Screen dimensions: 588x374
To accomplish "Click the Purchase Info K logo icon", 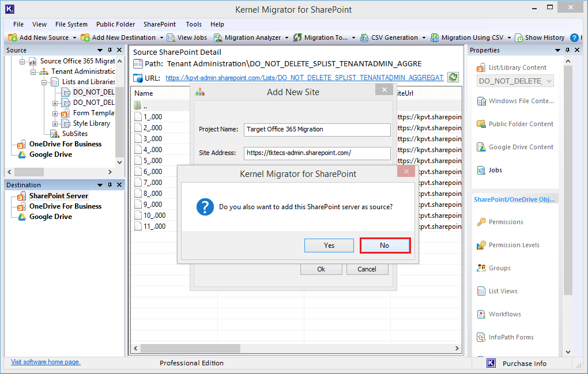I will click(x=491, y=363).
